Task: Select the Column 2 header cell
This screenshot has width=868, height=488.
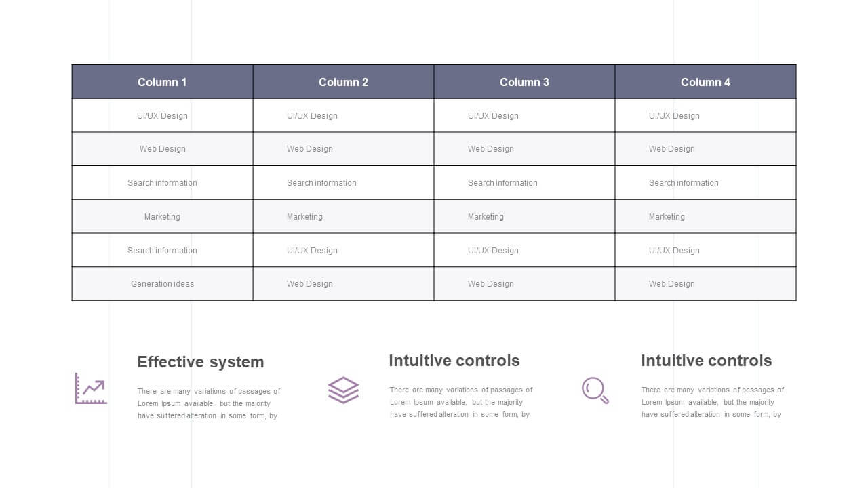Action: (x=343, y=82)
